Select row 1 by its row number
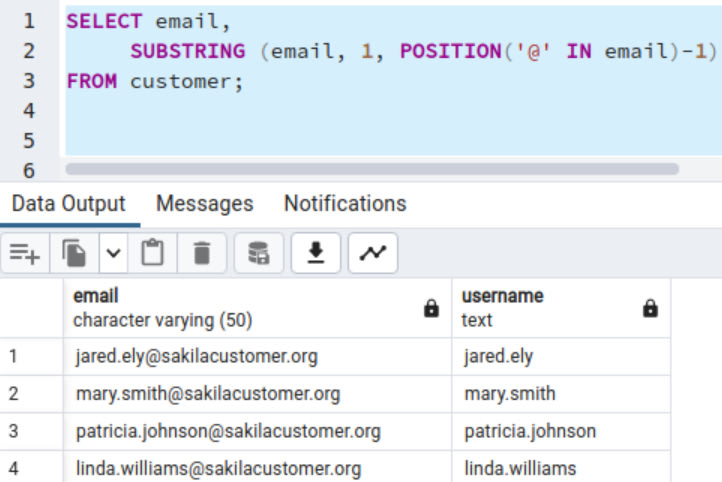This screenshot has width=722, height=482. pos(14,356)
